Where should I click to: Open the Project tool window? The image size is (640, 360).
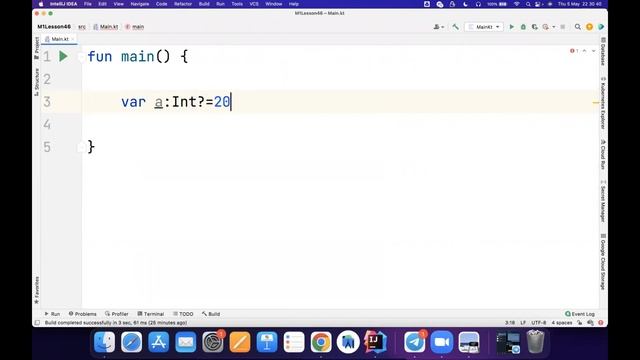tap(37, 48)
